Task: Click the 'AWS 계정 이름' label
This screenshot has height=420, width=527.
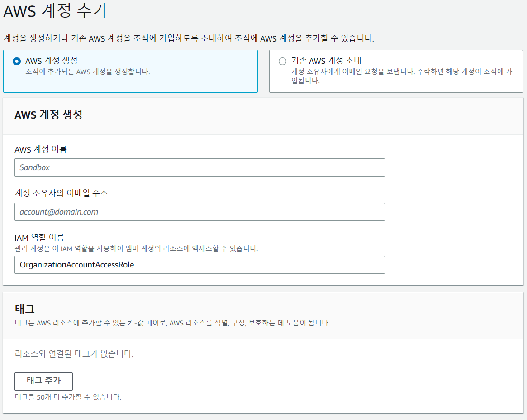Action: pos(41,149)
